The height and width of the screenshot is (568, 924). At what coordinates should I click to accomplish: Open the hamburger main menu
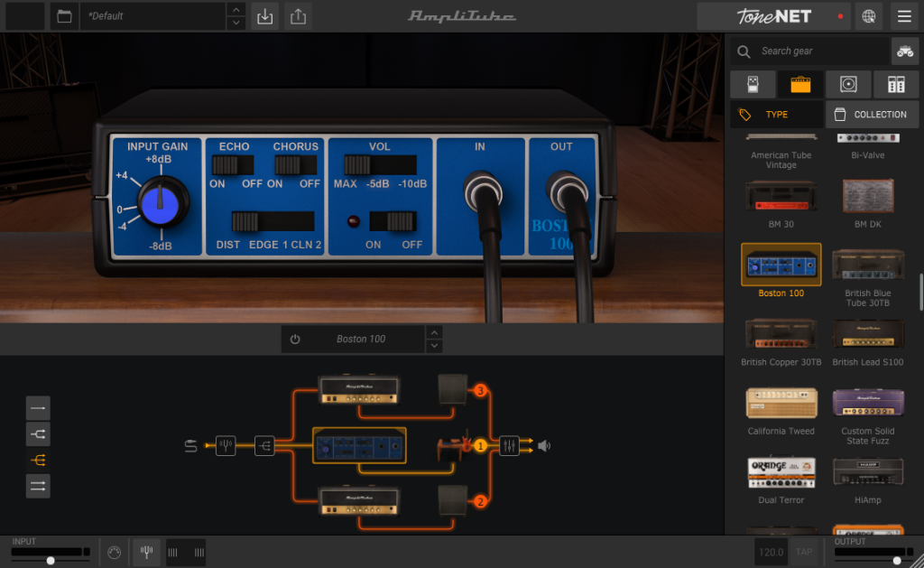coord(904,16)
